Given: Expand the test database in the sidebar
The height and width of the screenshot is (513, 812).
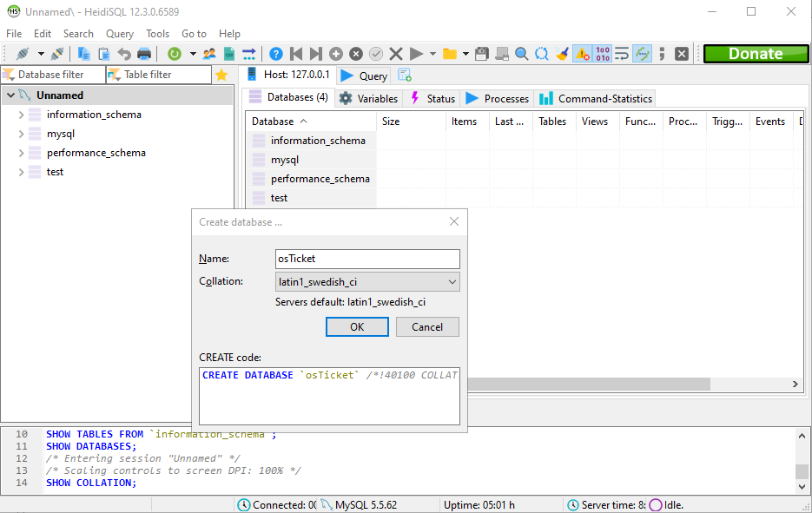Looking at the screenshot, I should pos(20,172).
